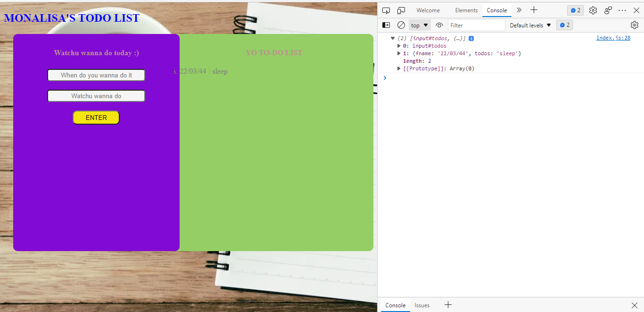Show console sidebar icon

(x=386, y=25)
